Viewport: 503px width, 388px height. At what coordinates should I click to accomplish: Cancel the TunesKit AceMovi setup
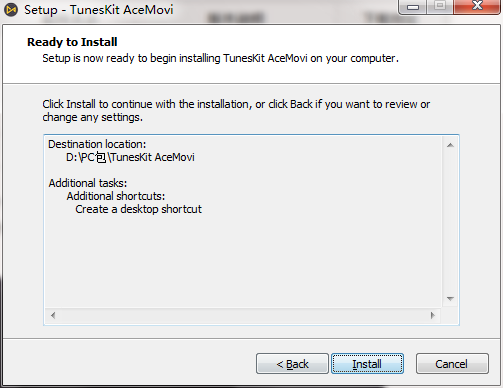tap(452, 364)
